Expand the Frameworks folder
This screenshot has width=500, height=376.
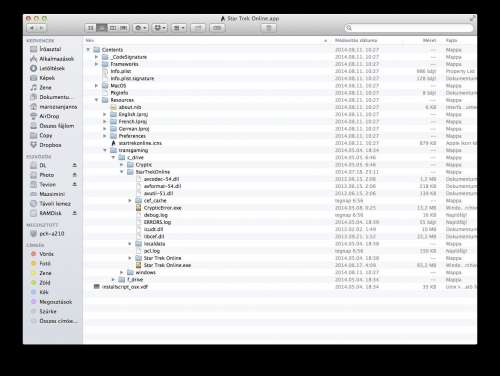pos(96,64)
